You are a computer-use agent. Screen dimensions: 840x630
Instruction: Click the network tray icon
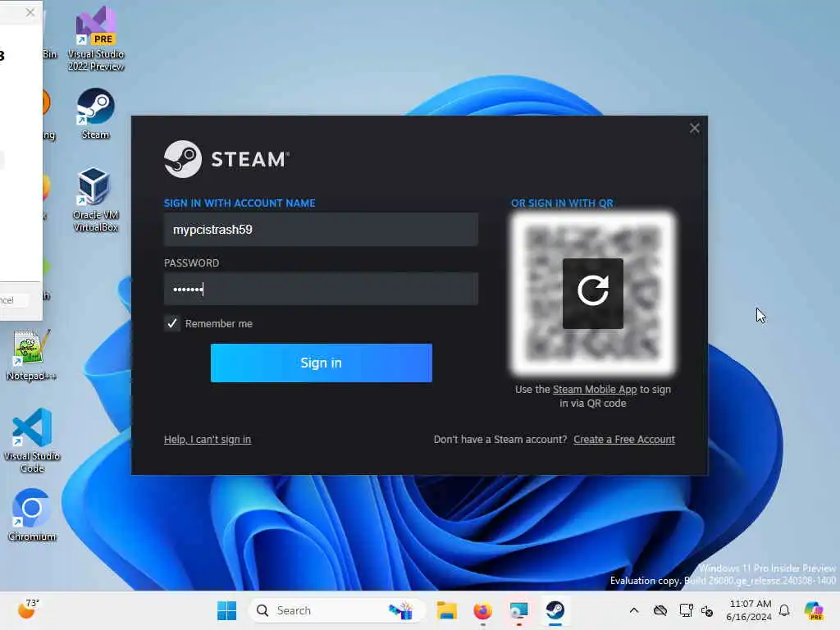coord(686,610)
